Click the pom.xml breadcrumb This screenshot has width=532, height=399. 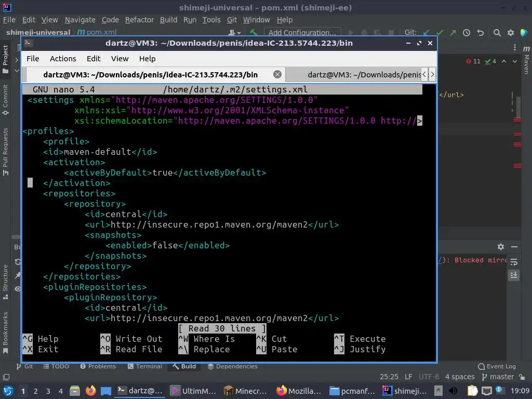(97, 32)
